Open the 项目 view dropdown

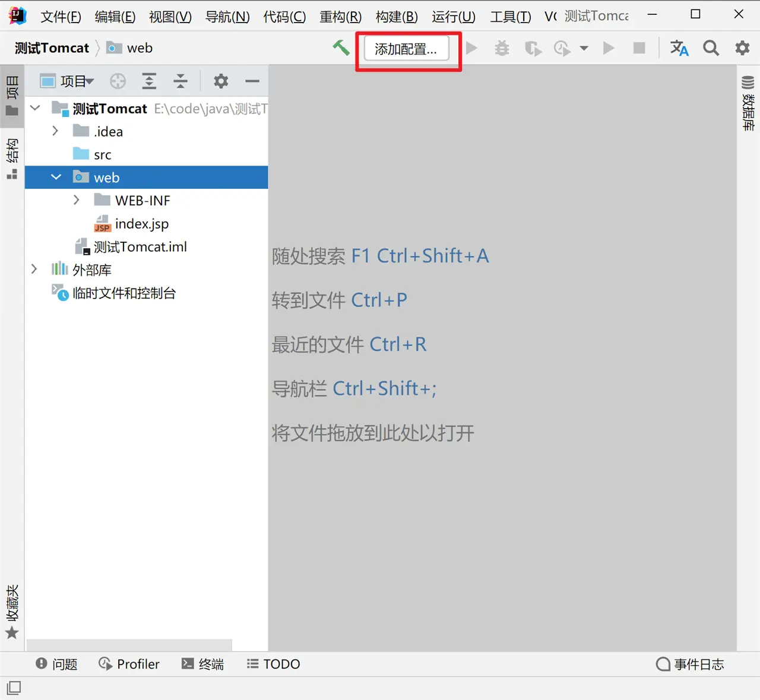coord(76,81)
